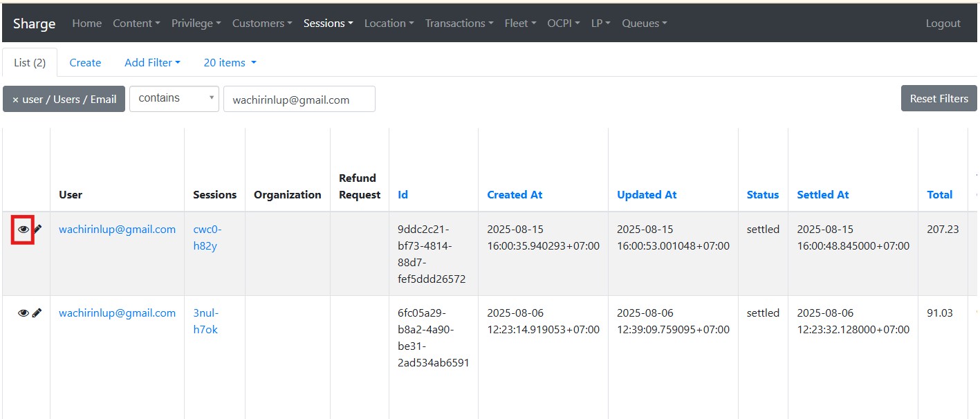Image resolution: width=980 pixels, height=419 pixels.
Task: Click the email filter value input field
Action: pos(299,100)
